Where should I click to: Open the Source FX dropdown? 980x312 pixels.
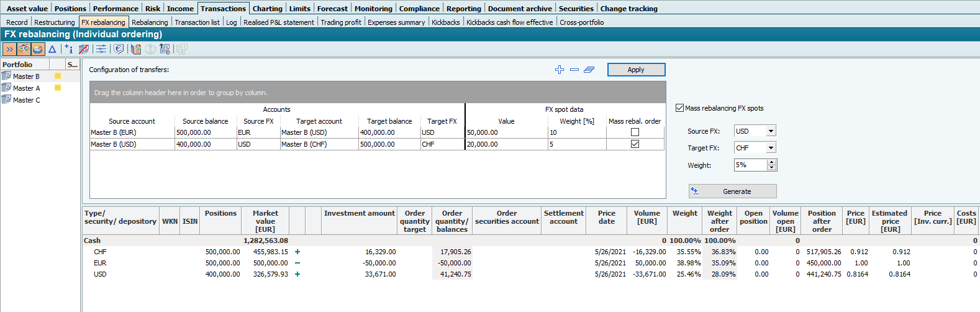(x=771, y=131)
